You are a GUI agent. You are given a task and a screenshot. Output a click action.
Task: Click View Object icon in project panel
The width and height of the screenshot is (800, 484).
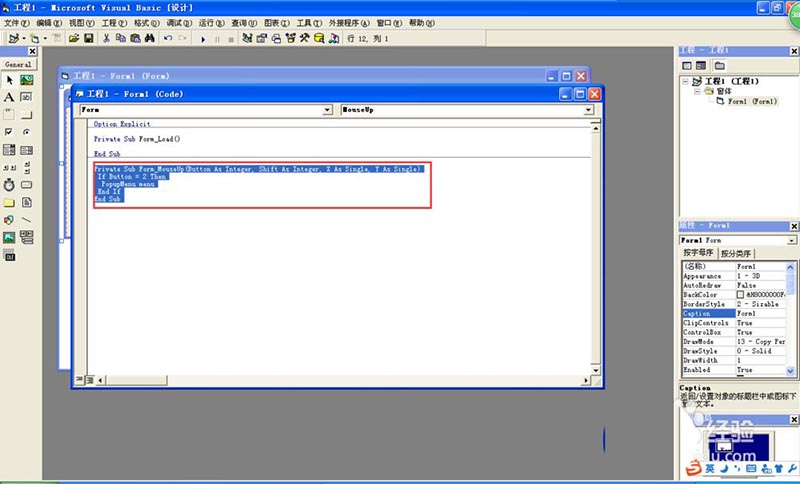coord(701,65)
